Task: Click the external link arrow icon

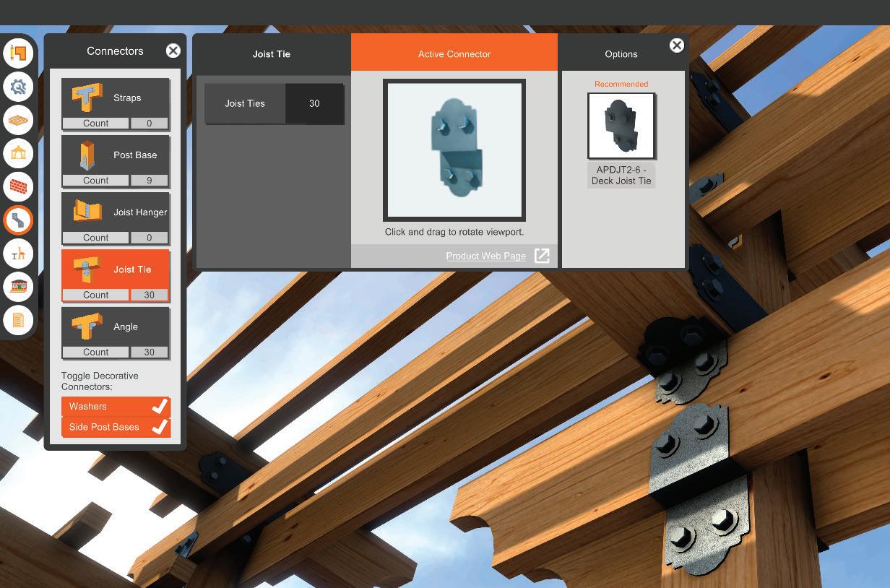Action: tap(542, 256)
